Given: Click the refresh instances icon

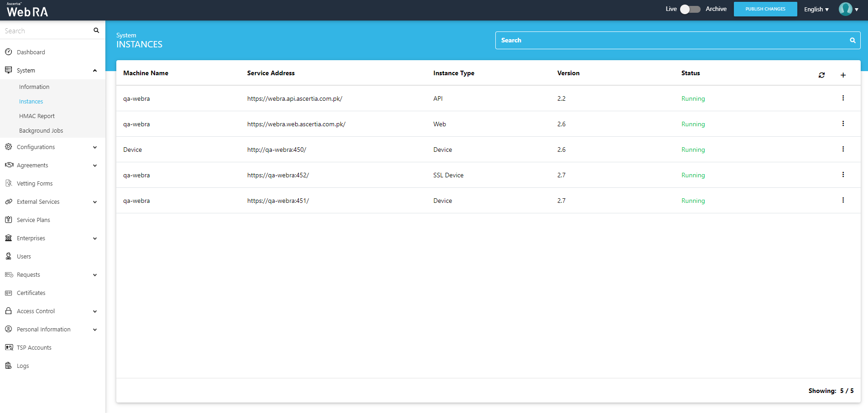Looking at the screenshot, I should pyautogui.click(x=821, y=75).
